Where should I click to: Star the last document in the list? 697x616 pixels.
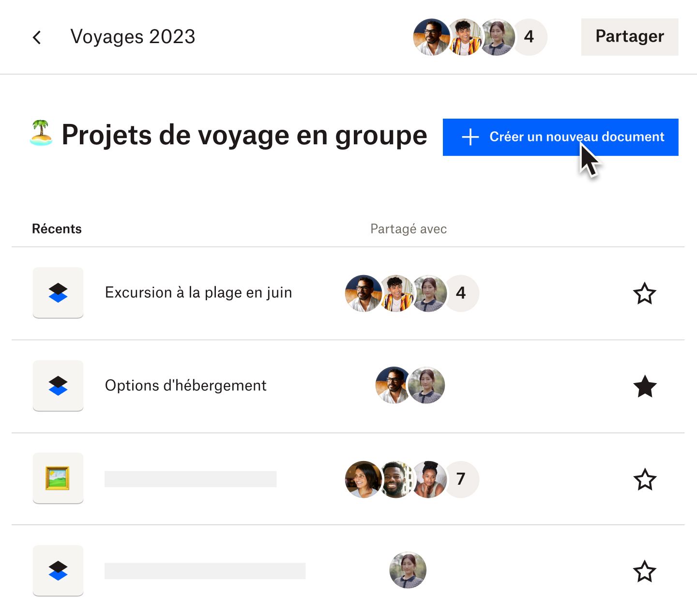pos(645,571)
